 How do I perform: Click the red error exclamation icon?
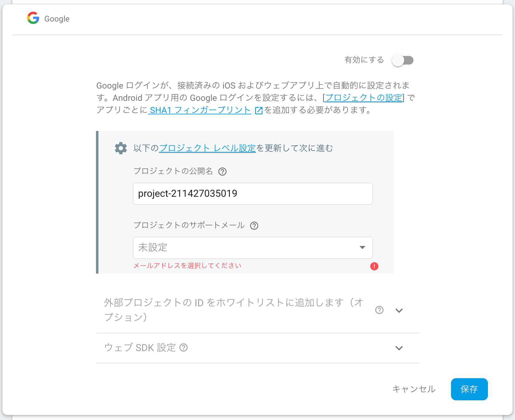(374, 266)
